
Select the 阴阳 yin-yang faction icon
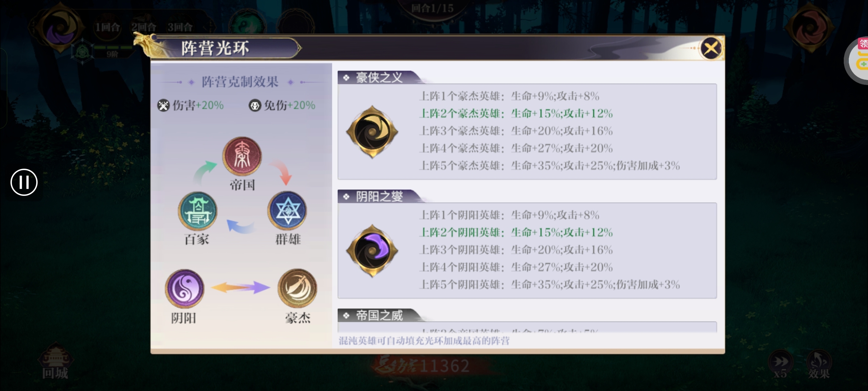(184, 289)
